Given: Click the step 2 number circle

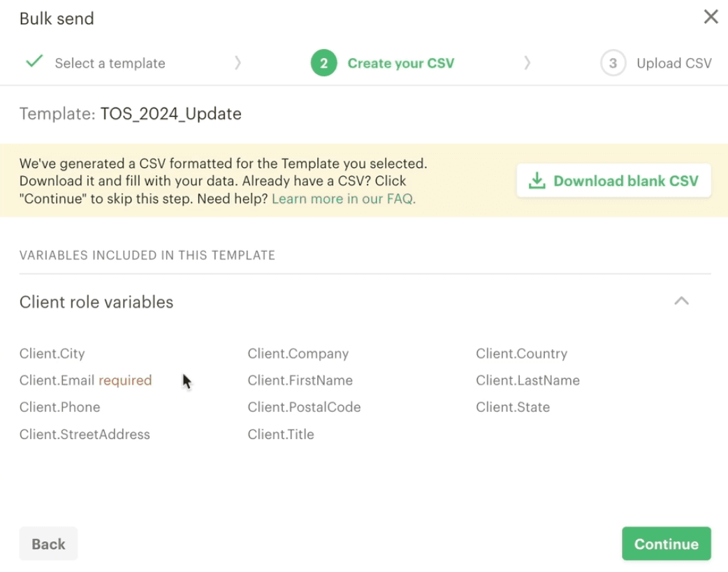Looking at the screenshot, I should pos(324,63).
